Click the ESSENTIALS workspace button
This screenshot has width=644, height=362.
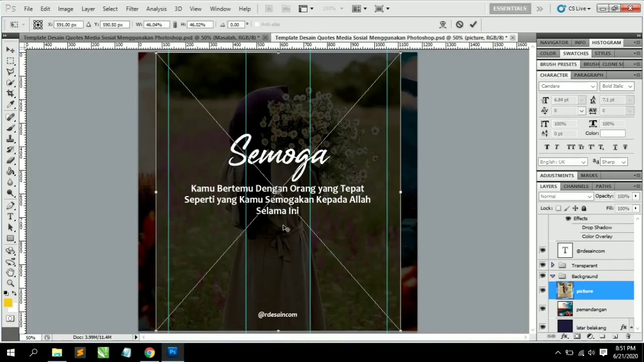coord(510,9)
